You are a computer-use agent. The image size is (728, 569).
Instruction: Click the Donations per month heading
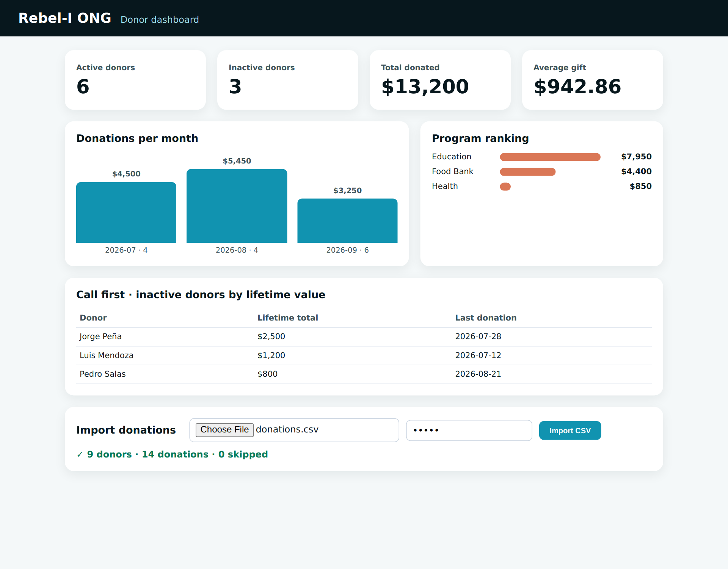(137, 138)
